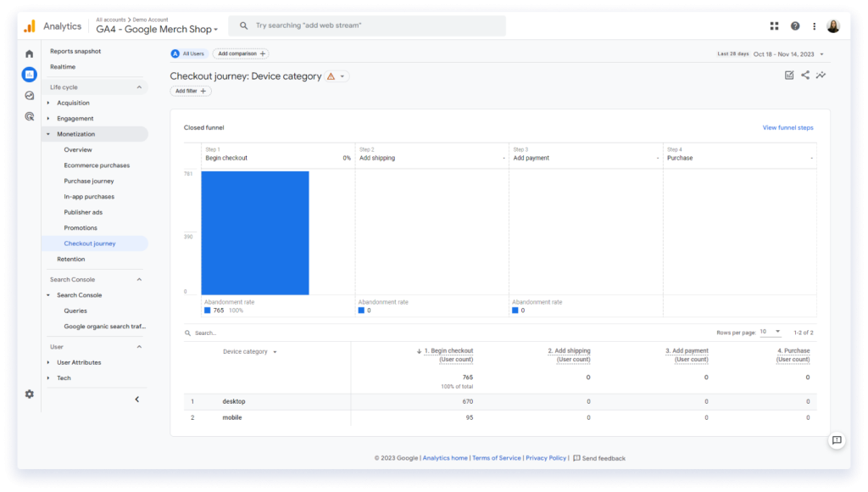The image size is (868, 492).
Task: Collapse the Life cycle section
Action: tap(139, 87)
